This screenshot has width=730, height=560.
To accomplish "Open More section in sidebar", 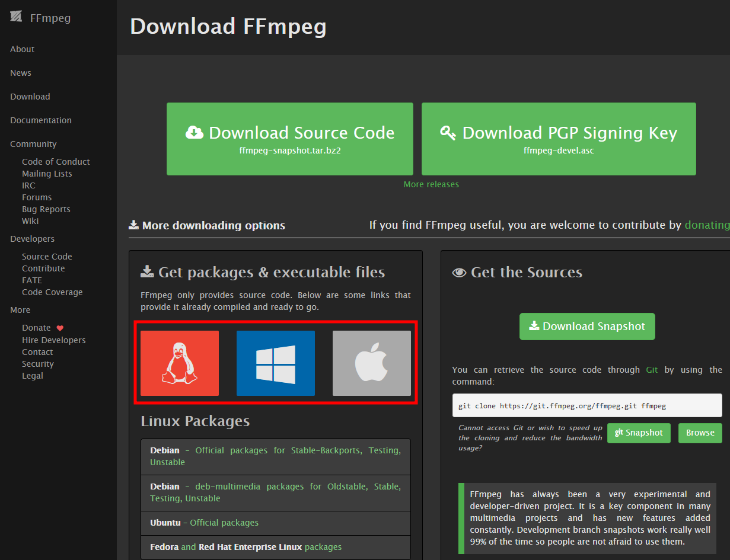I will point(20,310).
